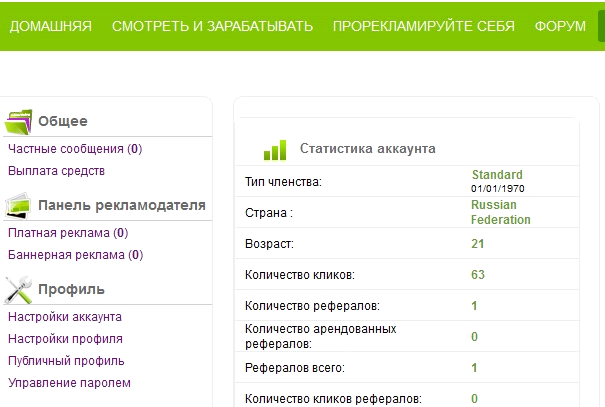Click the Рефералов всего label
The width and height of the screenshot is (605, 407).
pos(295,368)
